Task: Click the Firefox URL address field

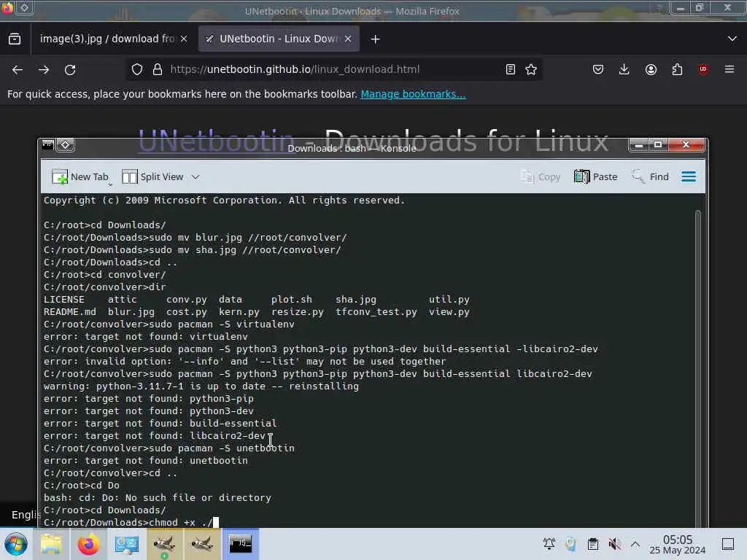Action: tap(333, 69)
